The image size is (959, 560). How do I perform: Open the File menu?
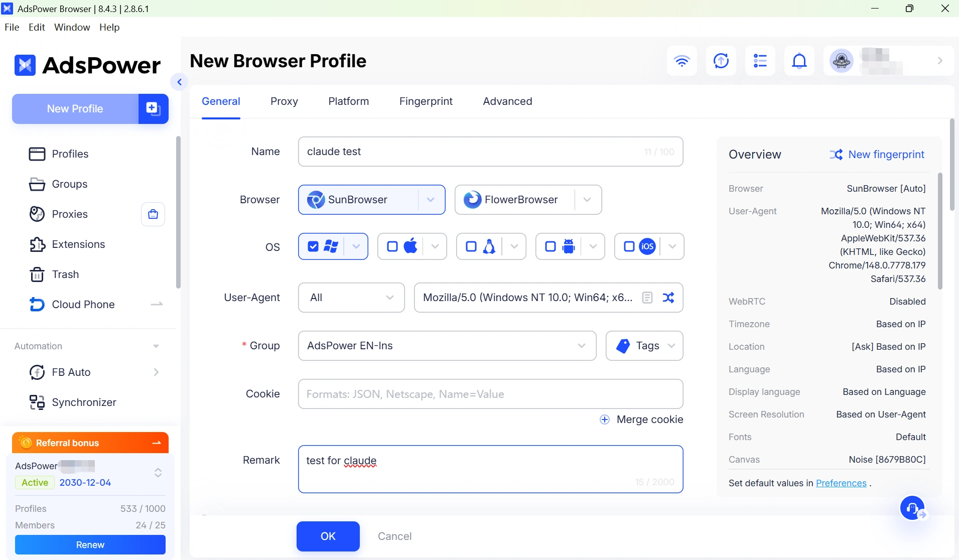tap(12, 27)
